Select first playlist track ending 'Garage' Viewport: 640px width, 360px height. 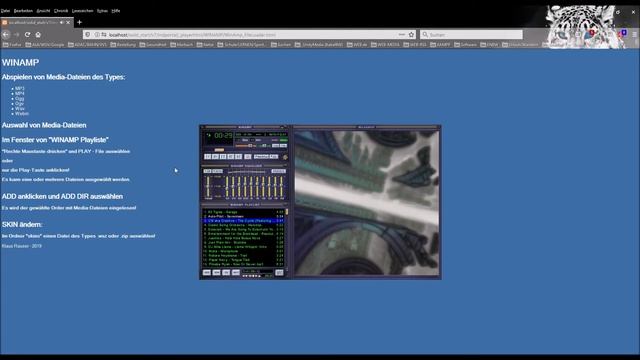[x=243, y=212]
